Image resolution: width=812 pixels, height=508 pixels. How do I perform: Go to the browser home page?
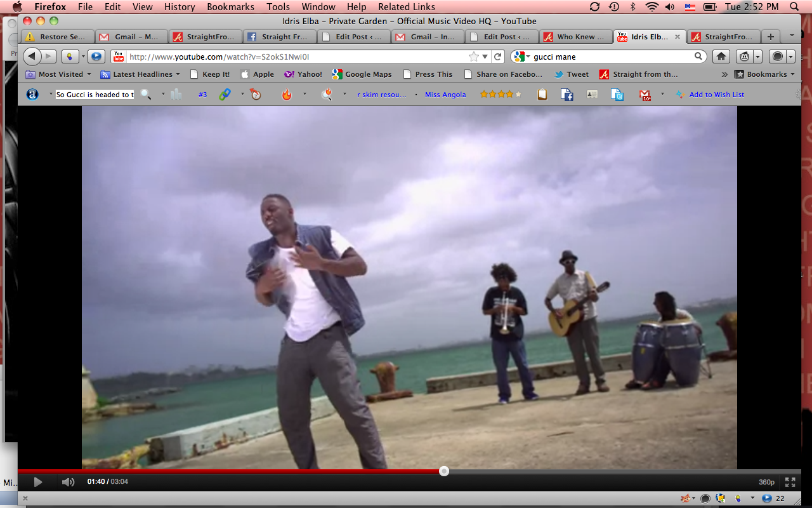coord(721,57)
